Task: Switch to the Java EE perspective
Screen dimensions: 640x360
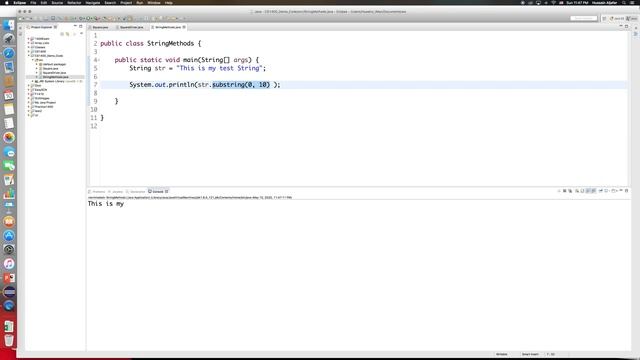Action: (617, 18)
